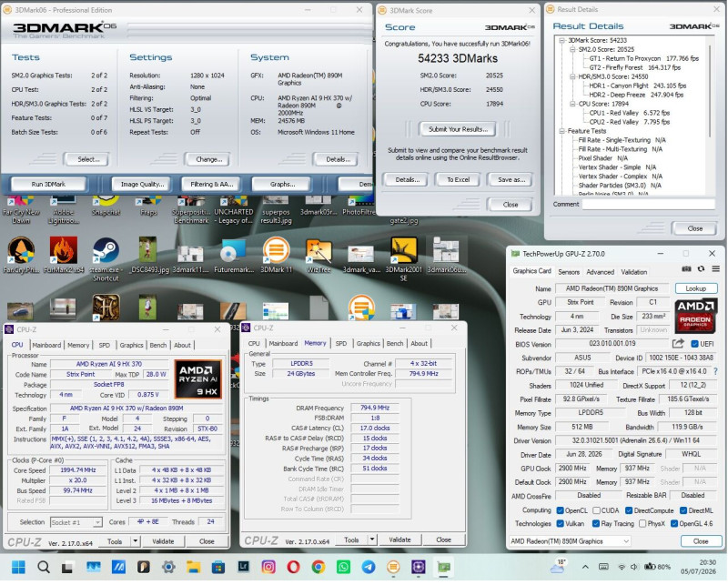
Task: Collapse the HDR/SM3.0 Score: 24550 node
Action: tap(572, 76)
